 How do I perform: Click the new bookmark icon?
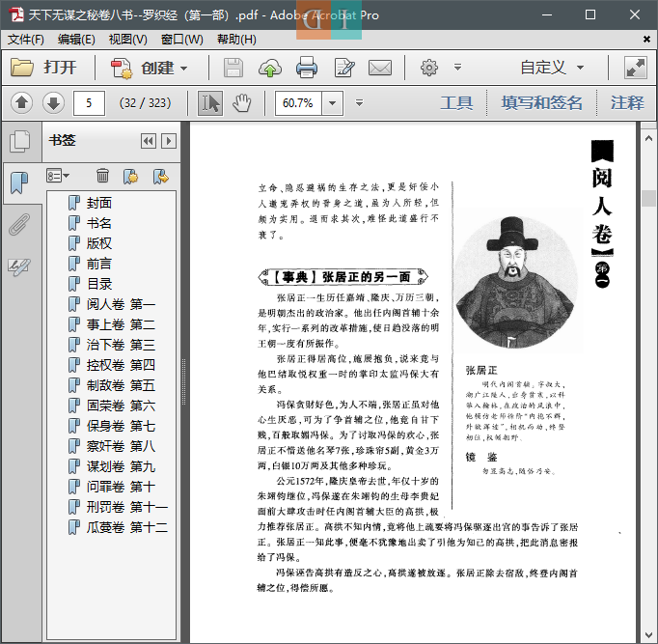click(130, 177)
